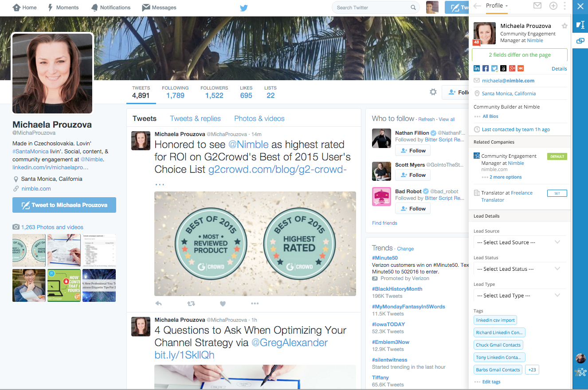The height and width of the screenshot is (390, 588).
Task: Go to Twitter Home
Action: [24, 8]
